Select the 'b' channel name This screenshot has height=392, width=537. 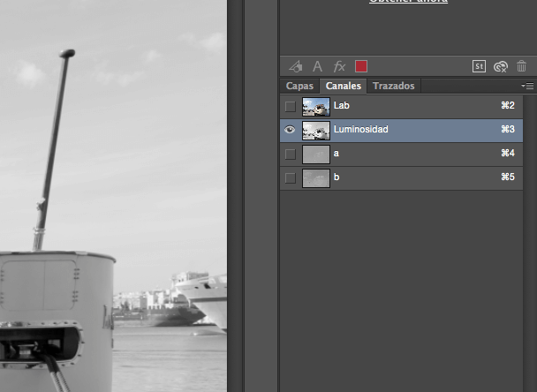pyautogui.click(x=337, y=177)
